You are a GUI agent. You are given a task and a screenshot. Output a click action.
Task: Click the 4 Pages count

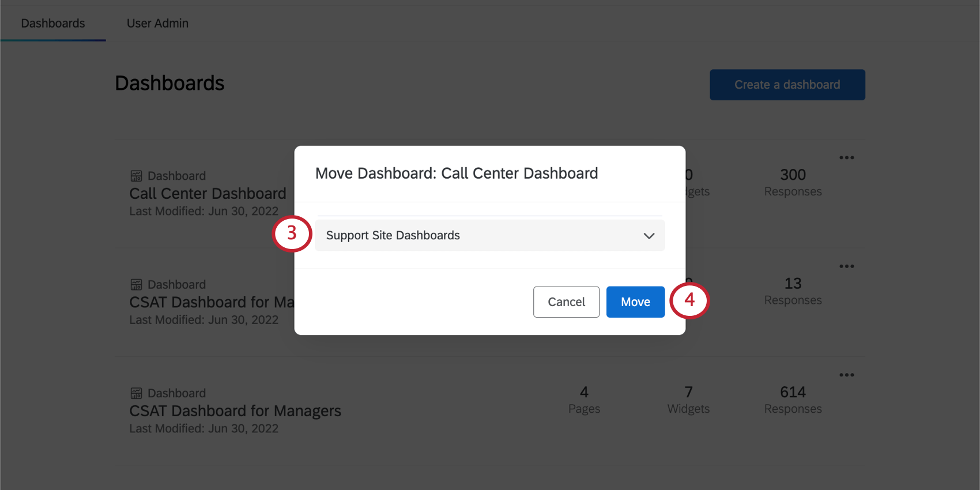pos(584,393)
